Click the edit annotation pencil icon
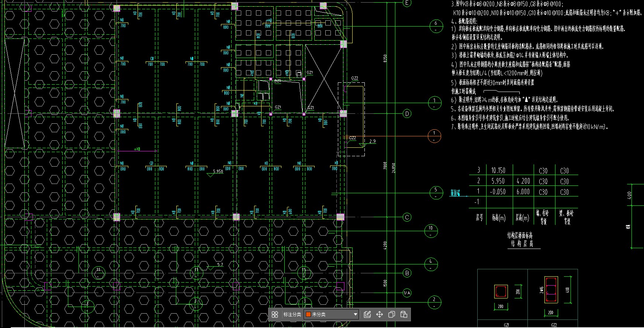The width and height of the screenshot is (644, 328). 367,314
